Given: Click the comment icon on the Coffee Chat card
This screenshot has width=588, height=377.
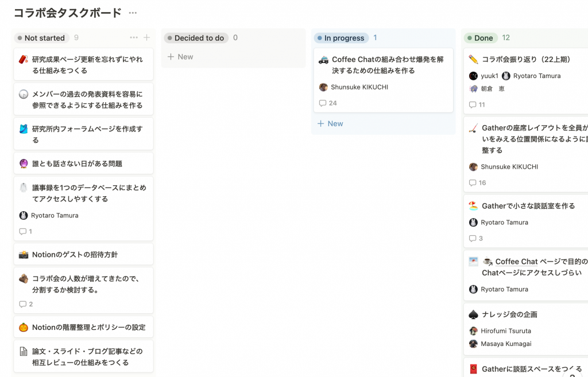Looking at the screenshot, I should tap(323, 103).
